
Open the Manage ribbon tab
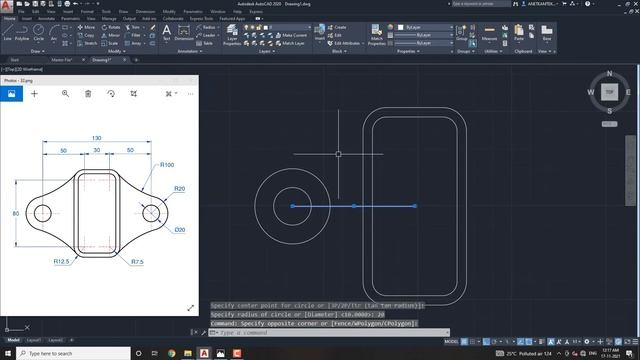click(x=109, y=18)
